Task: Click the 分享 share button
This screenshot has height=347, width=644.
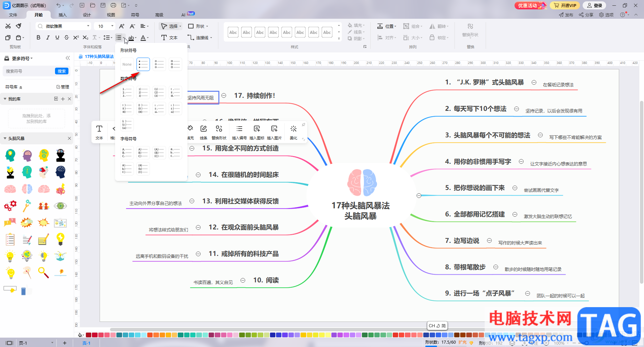Action: point(586,15)
